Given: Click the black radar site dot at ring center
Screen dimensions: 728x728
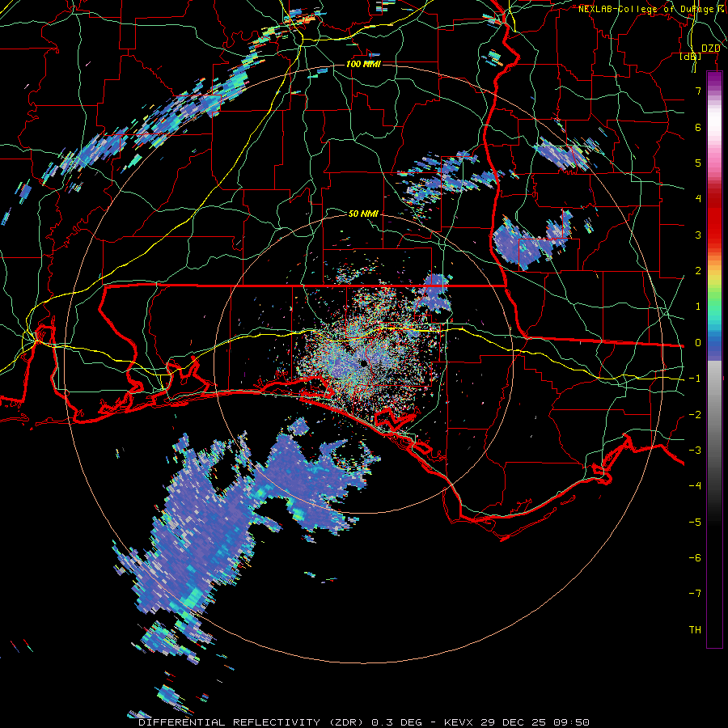Looking at the screenshot, I should click(x=363, y=363).
